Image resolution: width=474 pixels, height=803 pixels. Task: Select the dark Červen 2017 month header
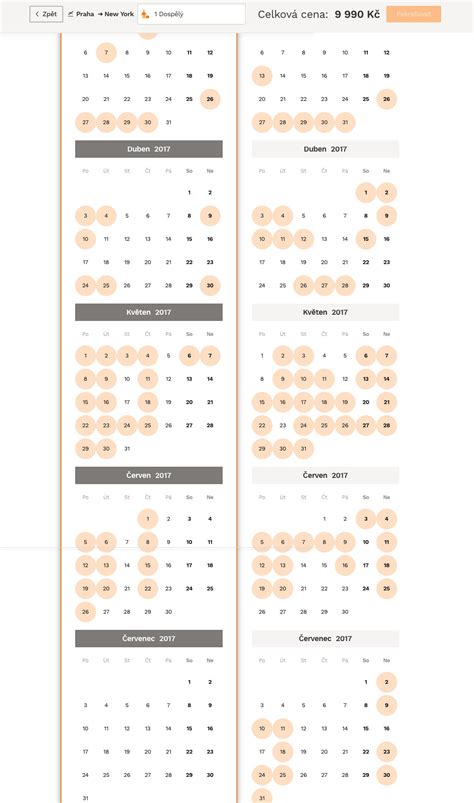(x=149, y=475)
